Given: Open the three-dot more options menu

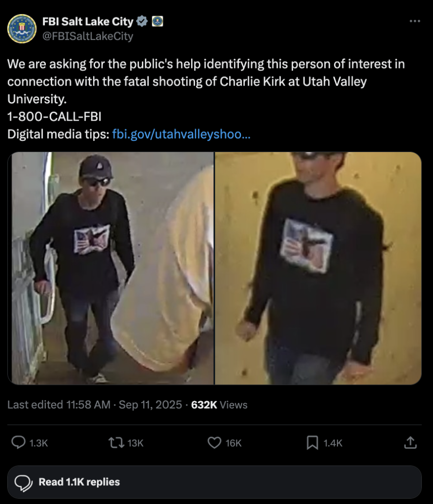Looking at the screenshot, I should (415, 21).
